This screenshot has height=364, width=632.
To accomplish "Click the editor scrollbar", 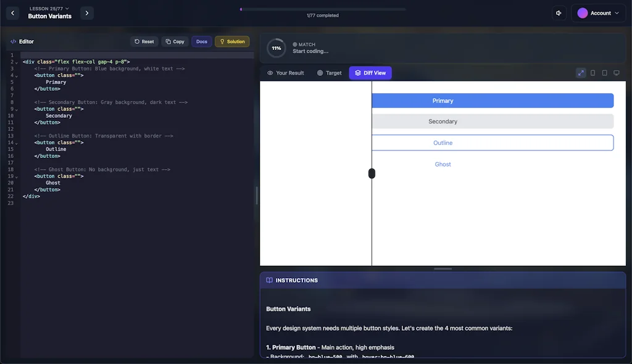I will (x=256, y=196).
